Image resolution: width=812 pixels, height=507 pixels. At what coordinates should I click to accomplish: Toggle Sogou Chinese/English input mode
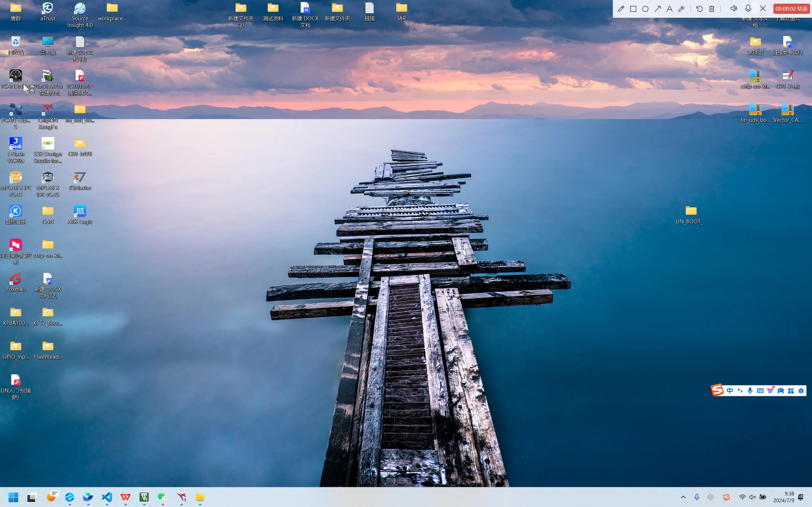[730, 391]
